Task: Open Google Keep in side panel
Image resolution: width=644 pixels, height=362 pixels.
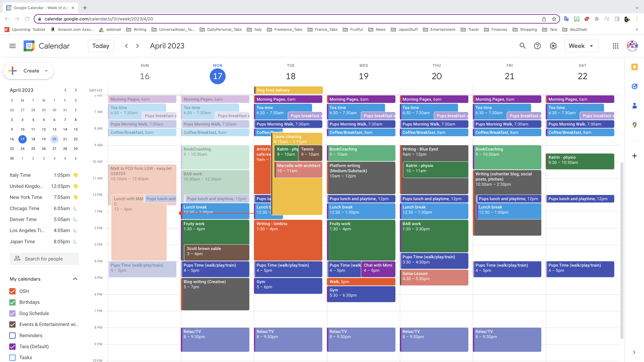Action: point(634,67)
